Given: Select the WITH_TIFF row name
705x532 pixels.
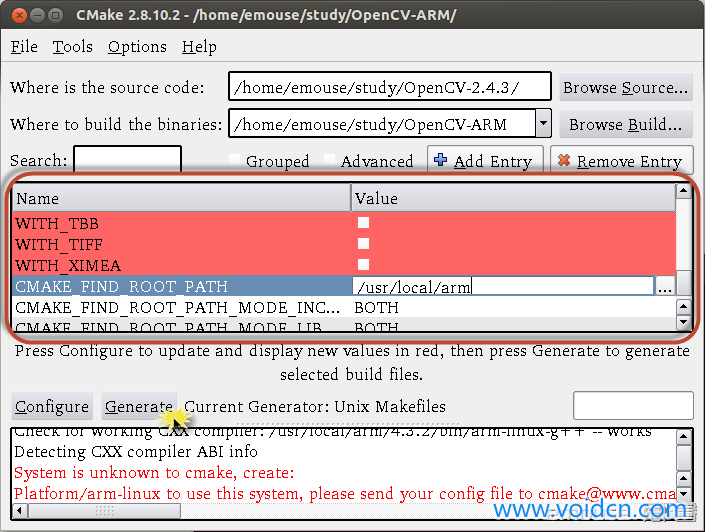Looking at the screenshot, I should [59, 245].
